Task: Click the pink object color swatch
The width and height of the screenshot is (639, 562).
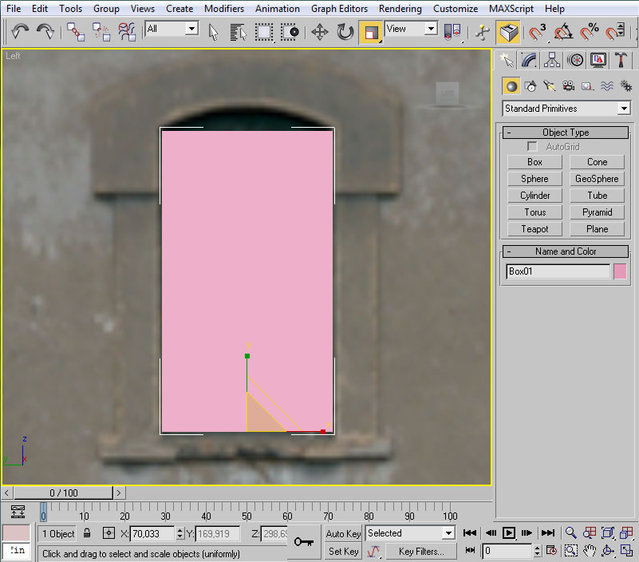Action: [x=620, y=271]
